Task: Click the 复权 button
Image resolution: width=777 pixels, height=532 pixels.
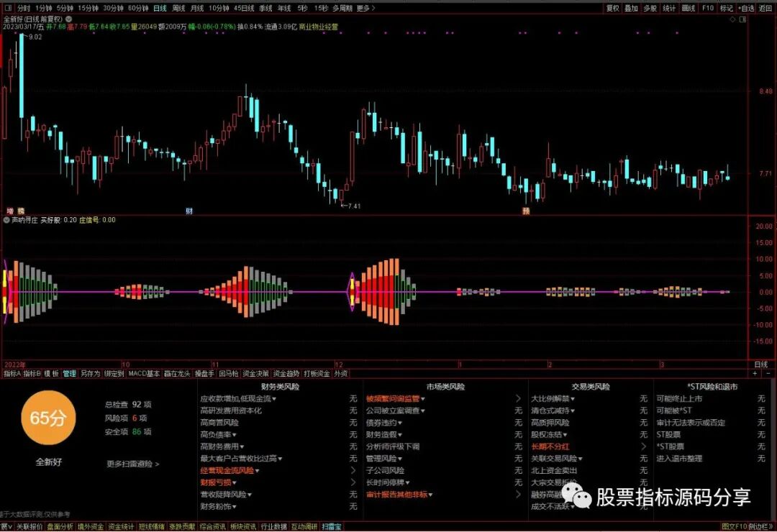Action: coord(612,9)
